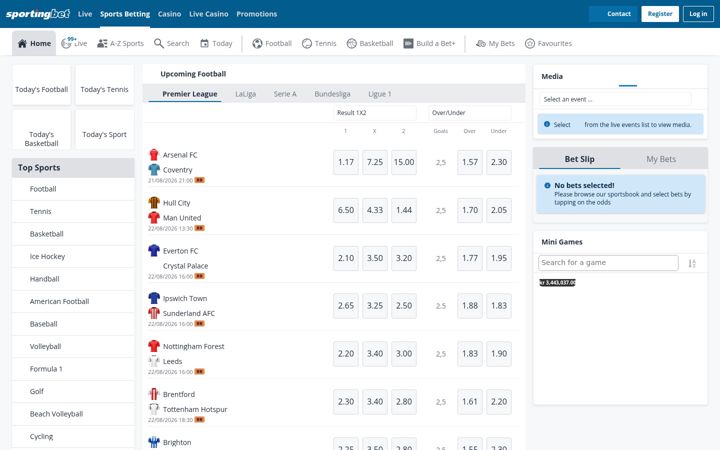Screen dimensions: 720x450
Task: Switch to the Serie A tab
Action: point(285,94)
